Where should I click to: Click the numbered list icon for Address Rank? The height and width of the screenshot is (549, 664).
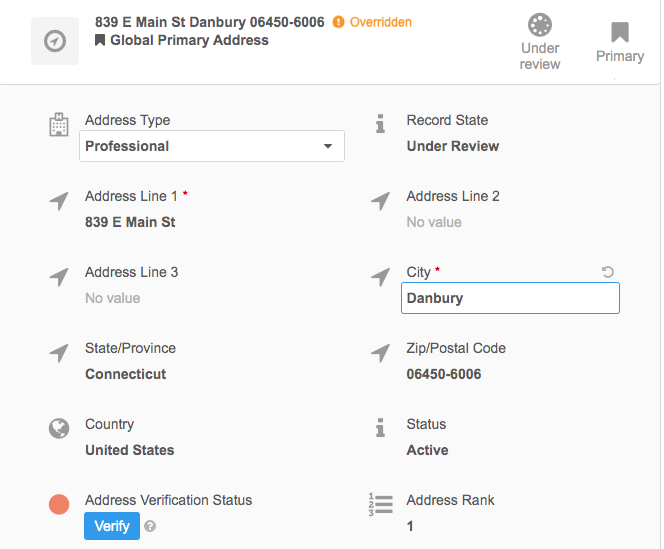coord(380,504)
